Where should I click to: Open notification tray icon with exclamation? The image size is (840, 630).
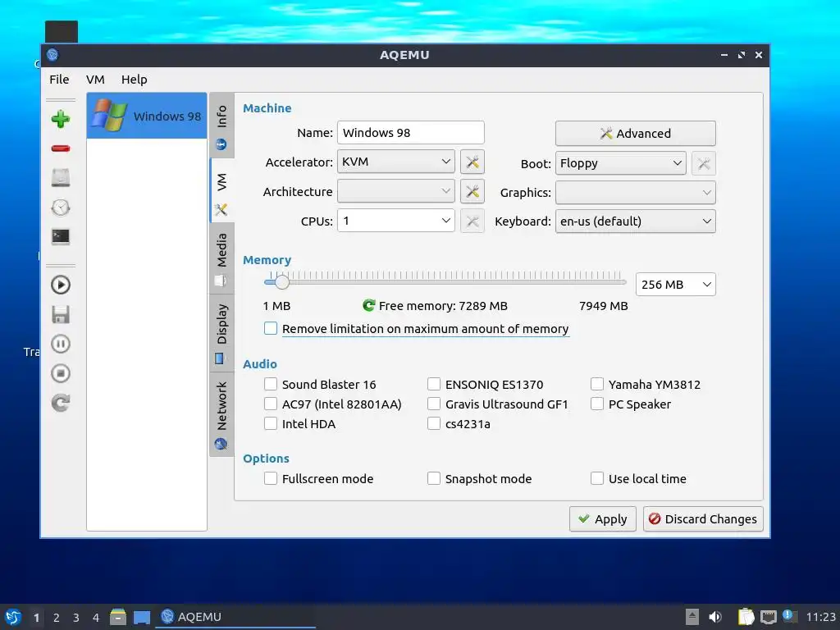tap(789, 616)
